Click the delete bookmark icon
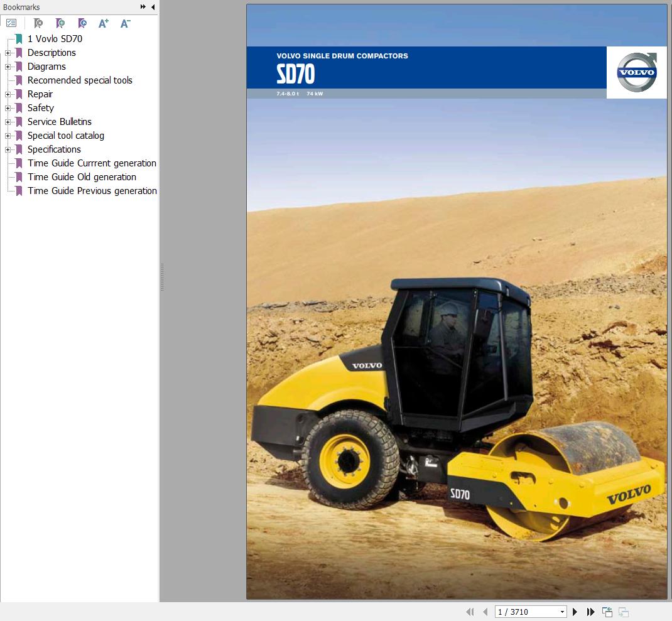The image size is (672, 621). tap(38, 23)
